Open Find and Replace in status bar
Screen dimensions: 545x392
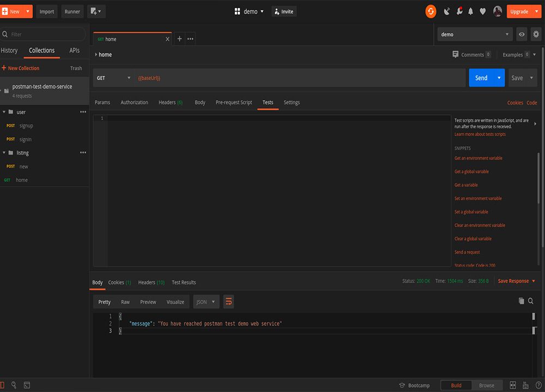pyautogui.click(x=14, y=385)
